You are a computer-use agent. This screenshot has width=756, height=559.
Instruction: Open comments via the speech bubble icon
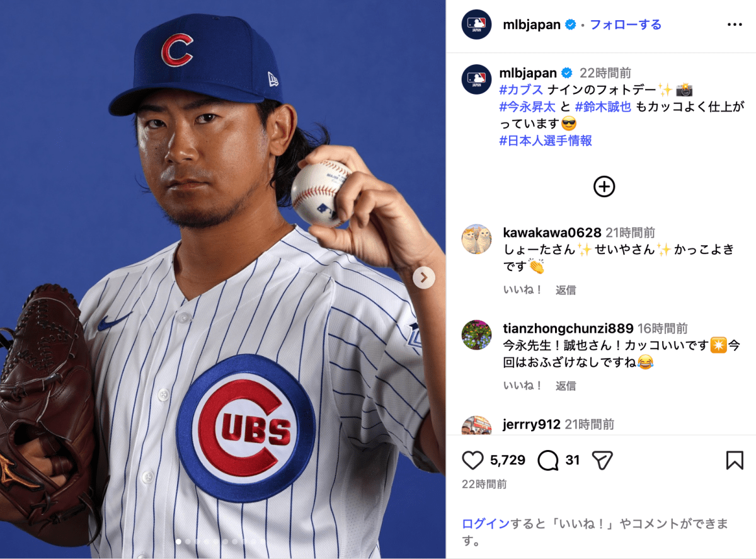click(548, 461)
